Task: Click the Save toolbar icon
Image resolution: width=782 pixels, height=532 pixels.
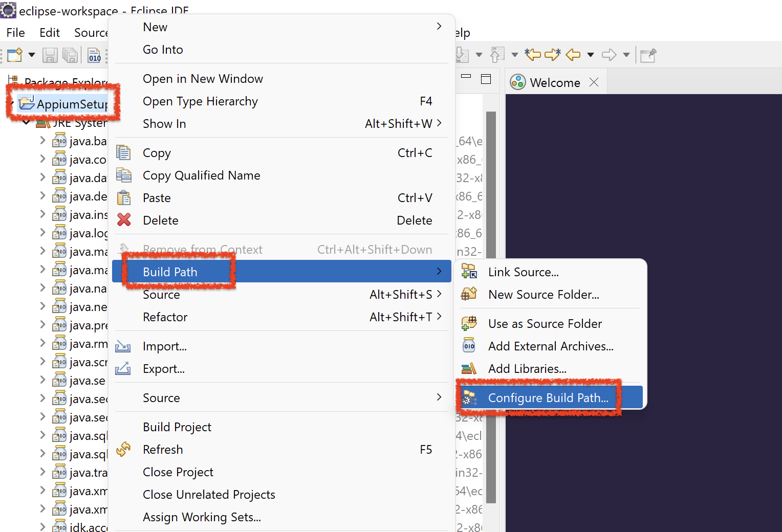Action: pos(50,55)
